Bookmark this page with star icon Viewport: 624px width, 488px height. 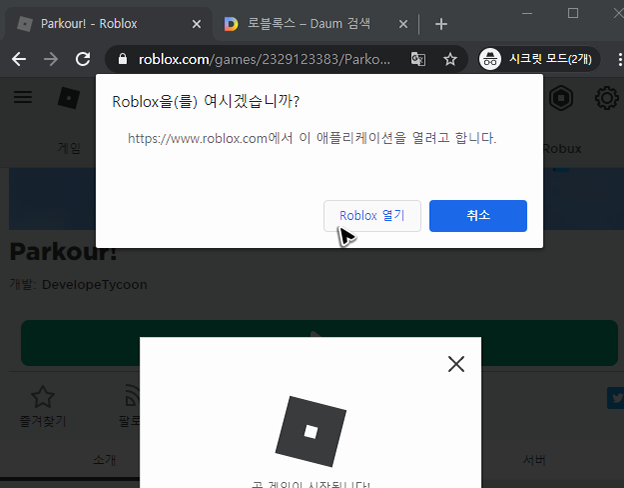point(450,59)
